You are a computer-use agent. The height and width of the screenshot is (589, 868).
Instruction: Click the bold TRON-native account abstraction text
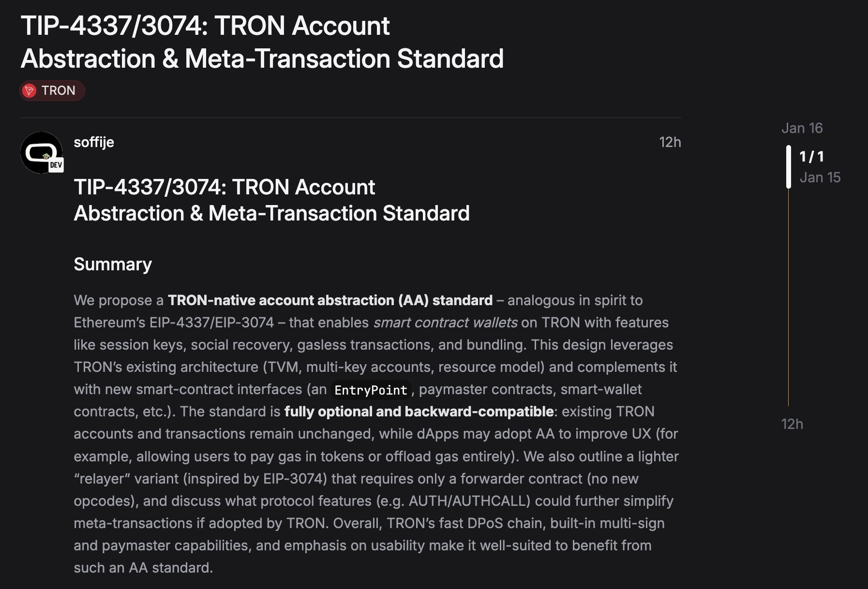(330, 300)
